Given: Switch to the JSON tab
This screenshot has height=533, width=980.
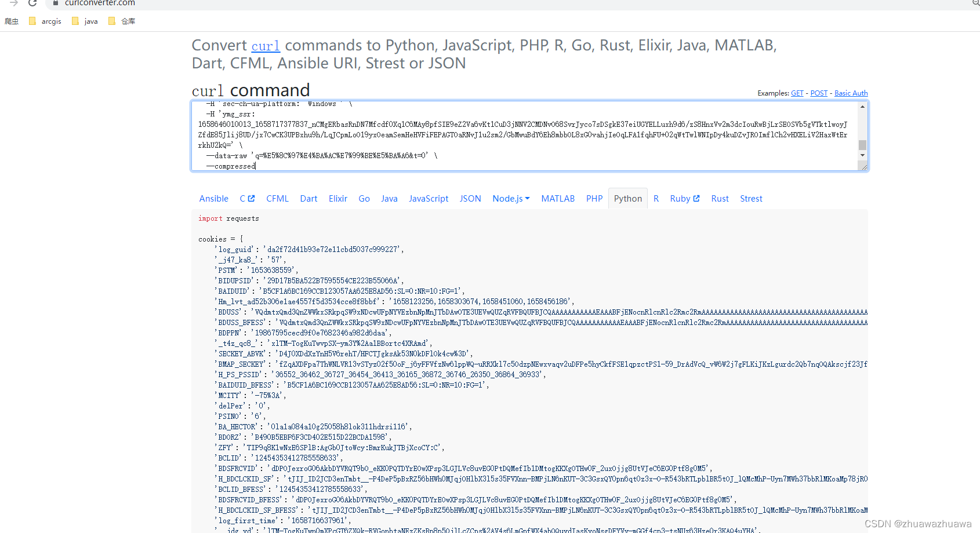Looking at the screenshot, I should point(470,199).
